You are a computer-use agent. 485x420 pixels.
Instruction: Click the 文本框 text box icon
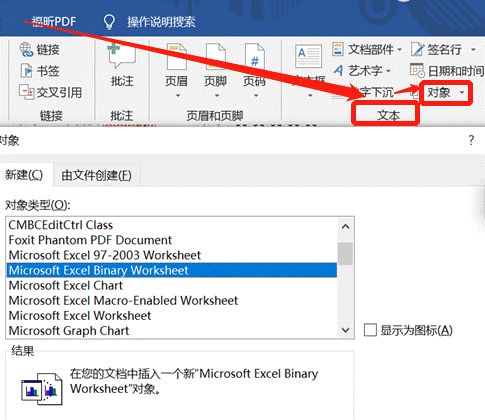pyautogui.click(x=308, y=57)
